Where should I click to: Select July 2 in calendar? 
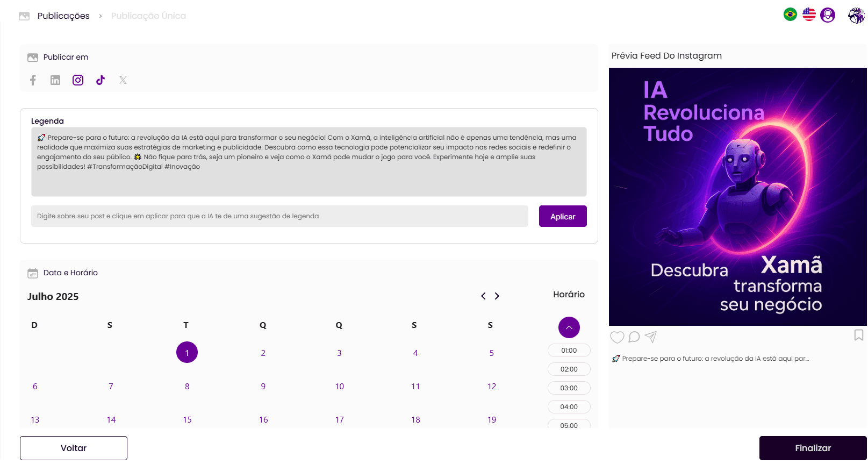[263, 353]
